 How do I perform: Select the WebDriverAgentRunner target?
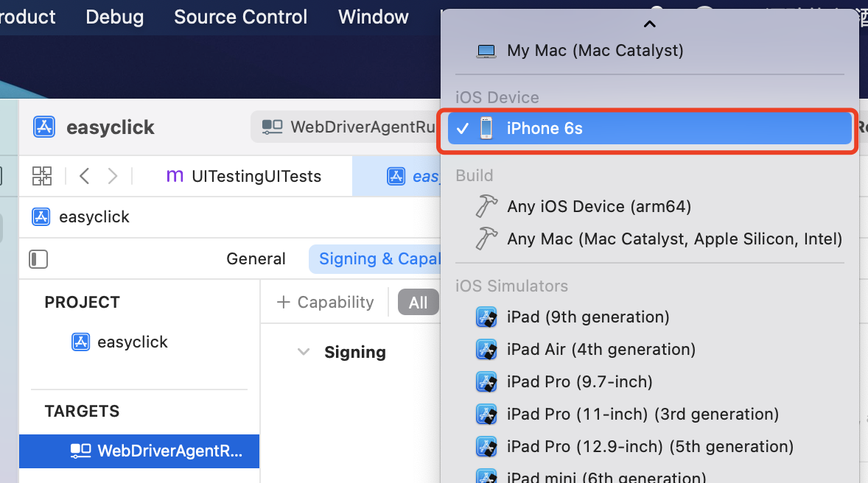click(139, 451)
